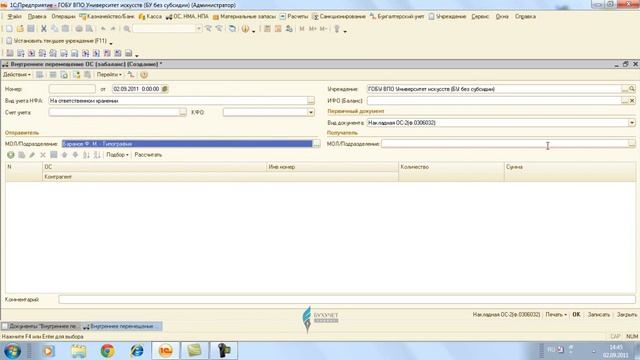Click the Инв номер column header
640x360 pixels.
[332, 167]
